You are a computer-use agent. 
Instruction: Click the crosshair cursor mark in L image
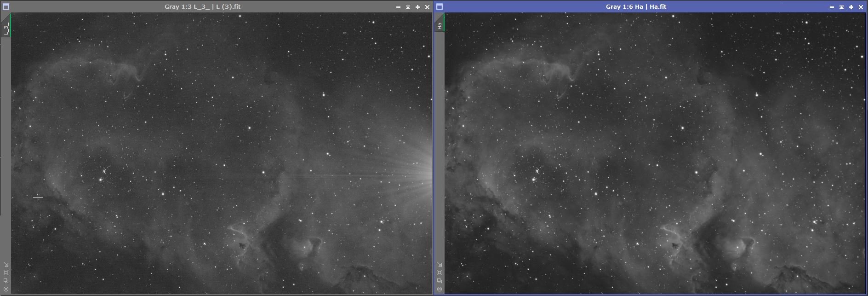38,197
